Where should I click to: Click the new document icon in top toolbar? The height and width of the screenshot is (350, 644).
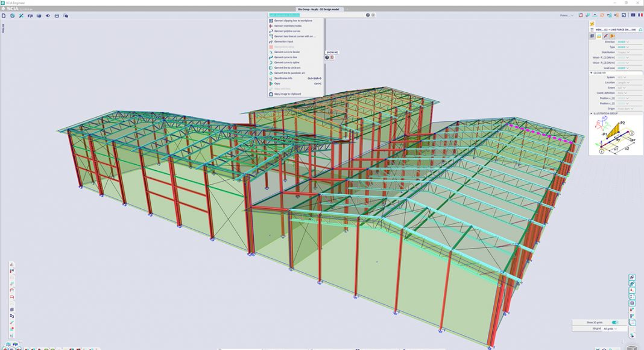pos(4,15)
